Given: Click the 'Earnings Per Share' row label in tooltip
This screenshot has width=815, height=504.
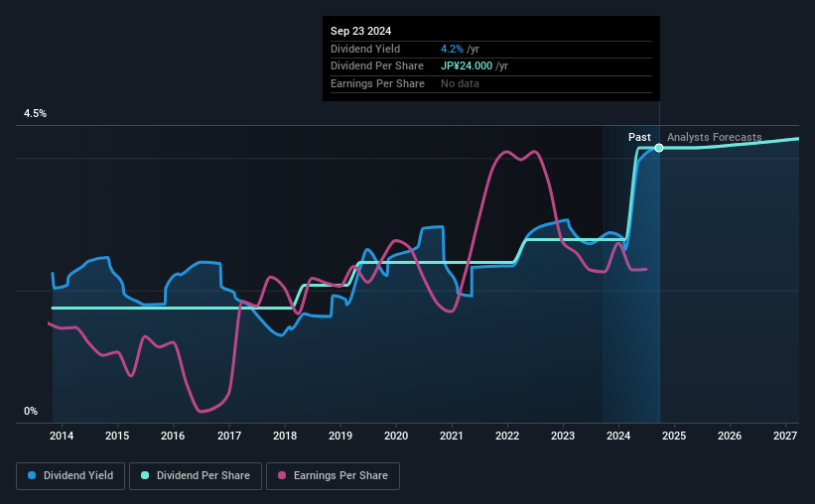Looking at the screenshot, I should pos(377,83).
